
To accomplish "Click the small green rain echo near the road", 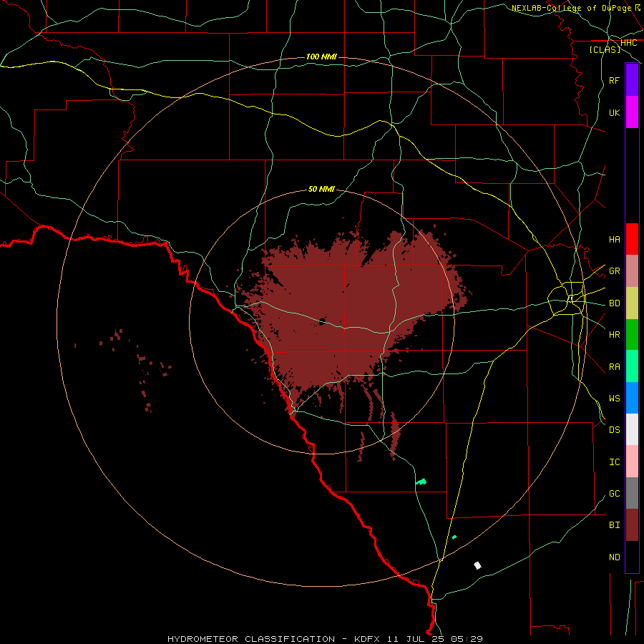I will (421, 482).
